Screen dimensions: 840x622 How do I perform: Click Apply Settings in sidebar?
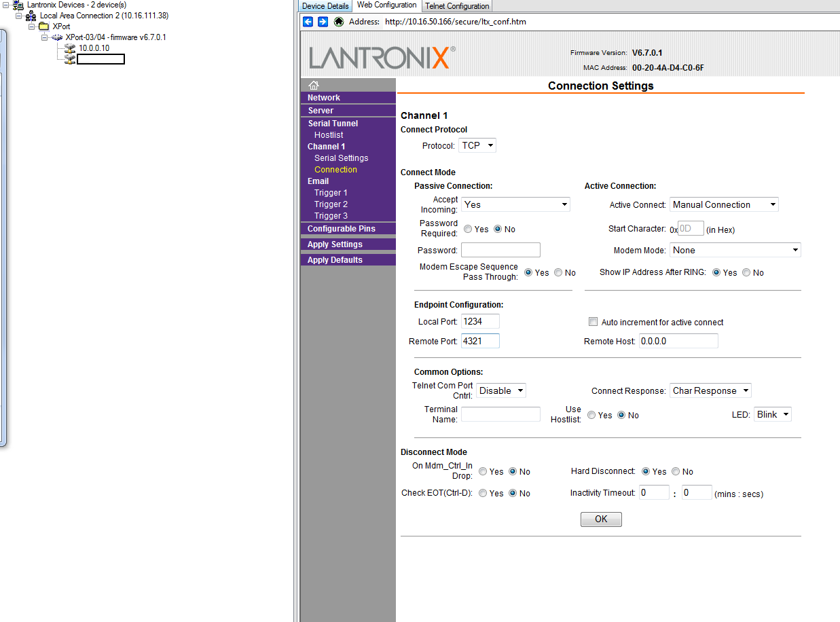348,244
